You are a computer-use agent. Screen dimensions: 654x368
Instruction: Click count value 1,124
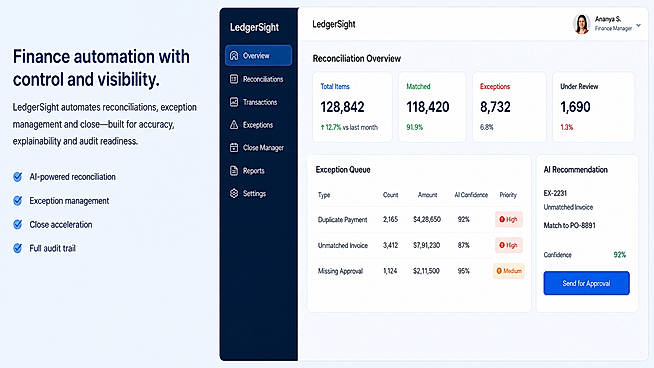390,271
